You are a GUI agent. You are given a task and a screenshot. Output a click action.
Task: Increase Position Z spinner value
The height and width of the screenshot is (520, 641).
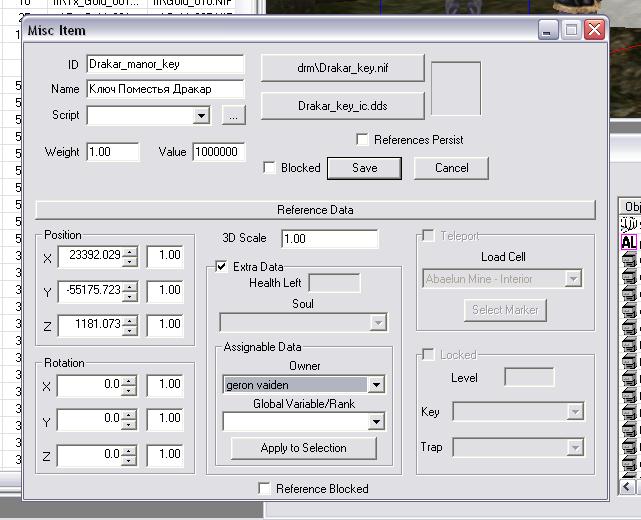(129, 319)
